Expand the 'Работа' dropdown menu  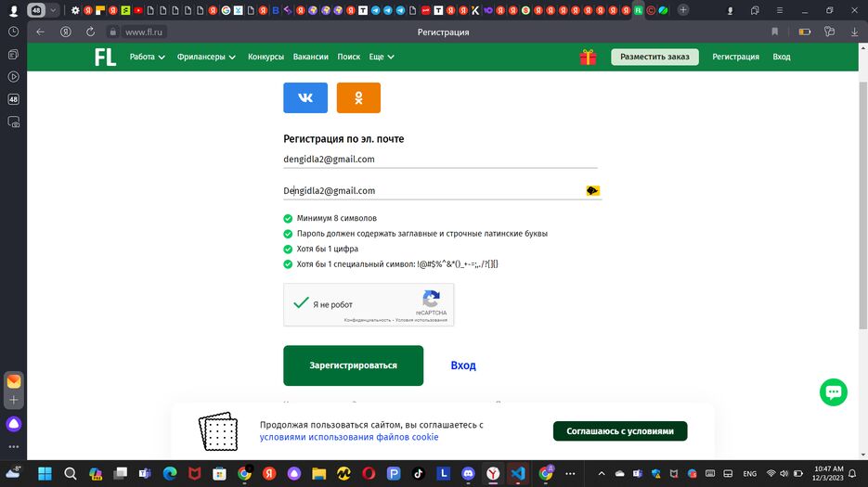(147, 57)
